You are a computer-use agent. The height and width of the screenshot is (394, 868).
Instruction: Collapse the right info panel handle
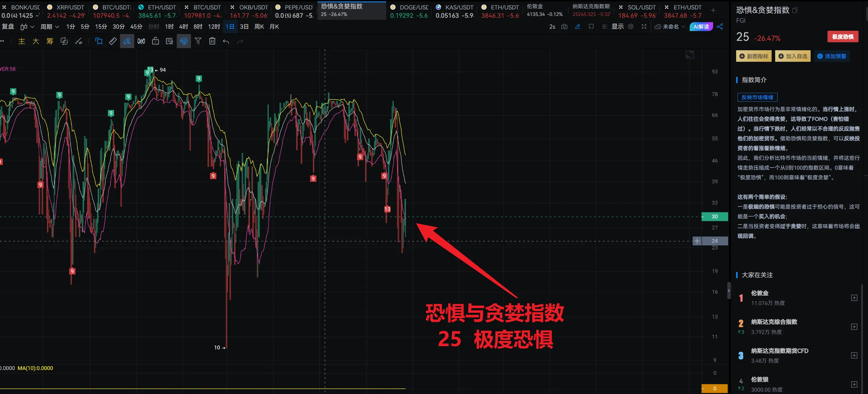(728, 290)
